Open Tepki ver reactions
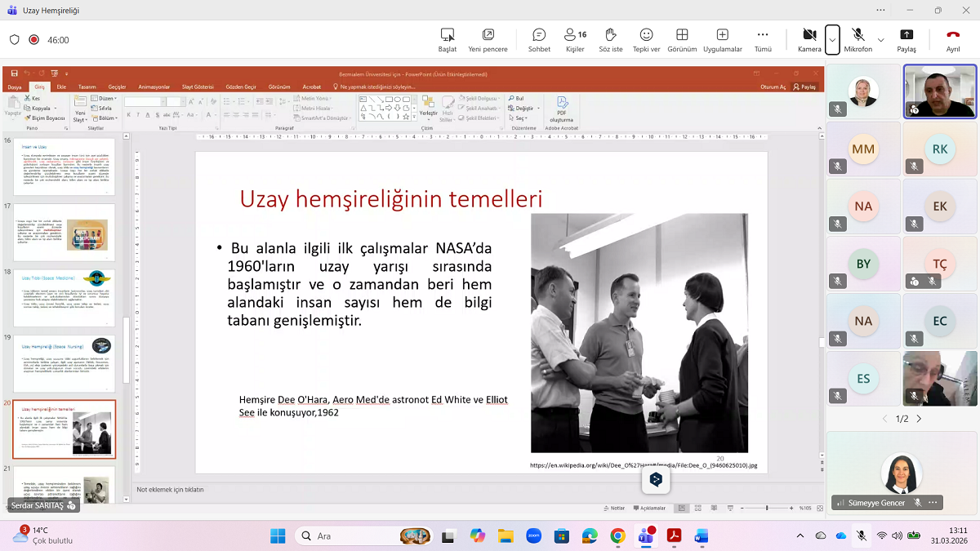Screen dimensions: 980x551 [x=646, y=39]
